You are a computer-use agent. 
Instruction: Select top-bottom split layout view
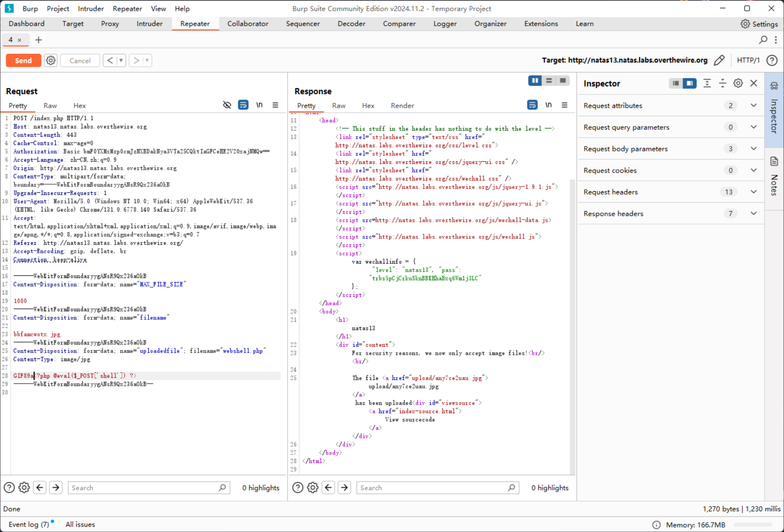[549, 80]
